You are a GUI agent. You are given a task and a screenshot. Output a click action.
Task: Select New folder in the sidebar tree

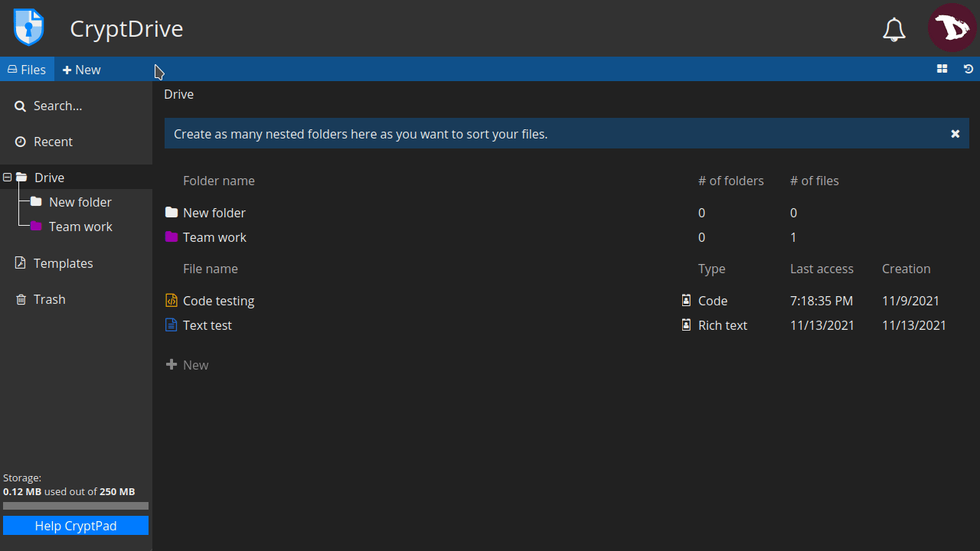(x=80, y=202)
